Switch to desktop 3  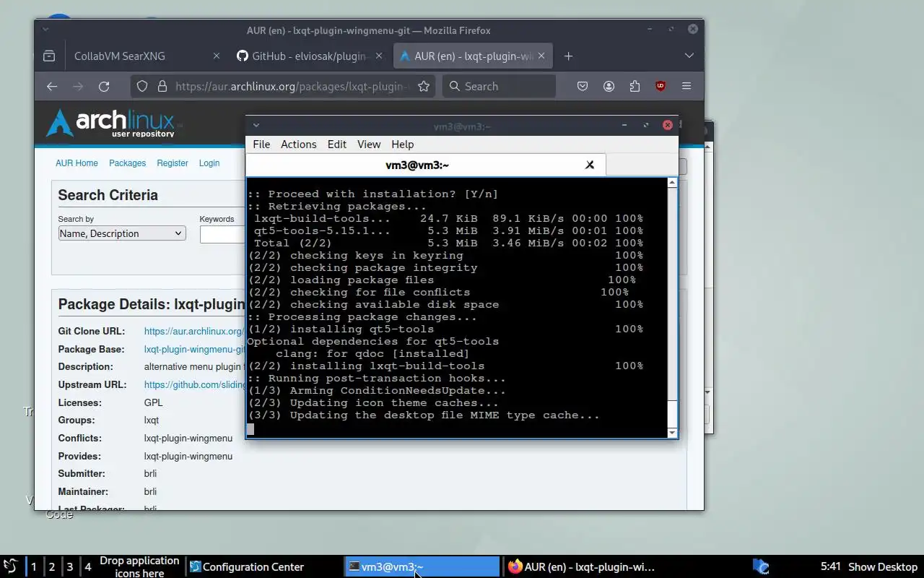coord(70,567)
